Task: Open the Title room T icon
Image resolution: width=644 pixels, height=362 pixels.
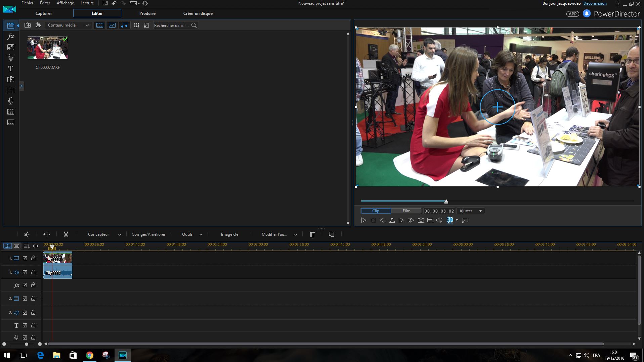Action: pyautogui.click(x=11, y=69)
